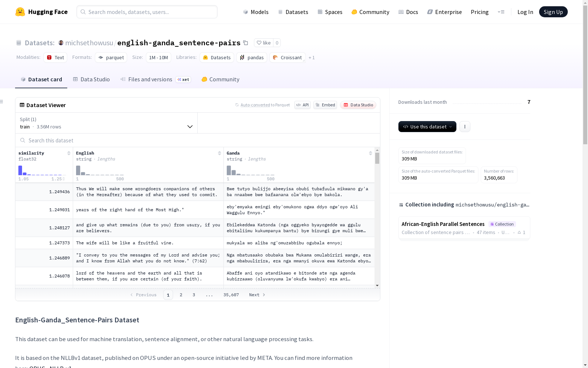The image size is (588, 368).
Task: Click the similarity histogram bar chart
Action: [x=42, y=170]
